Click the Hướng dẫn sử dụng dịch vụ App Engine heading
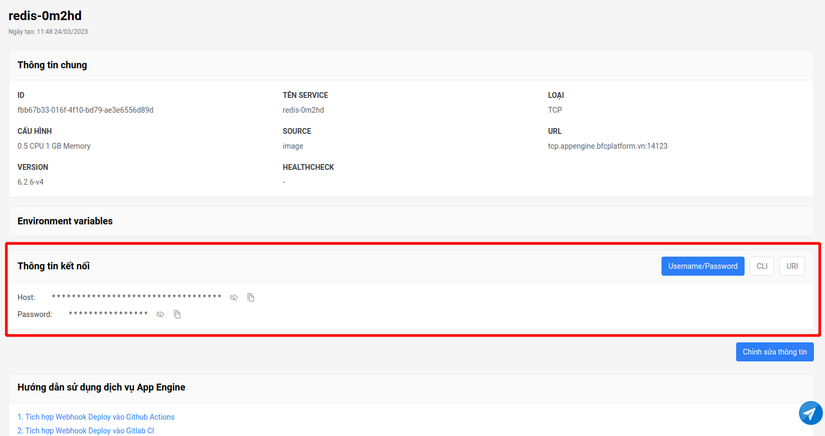Viewport: 825px width, 436px height. 101,387
